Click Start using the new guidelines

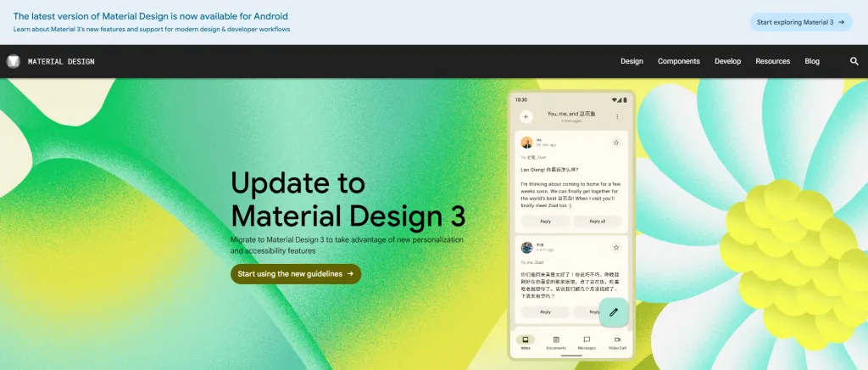296,273
